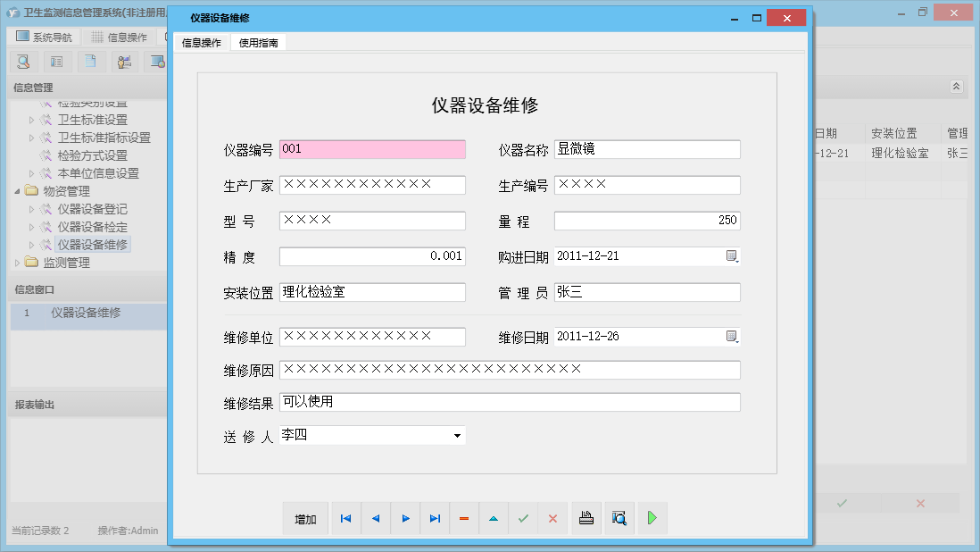Open the 系统导航 menu
Viewport: 980px width, 552px height.
click(x=42, y=35)
